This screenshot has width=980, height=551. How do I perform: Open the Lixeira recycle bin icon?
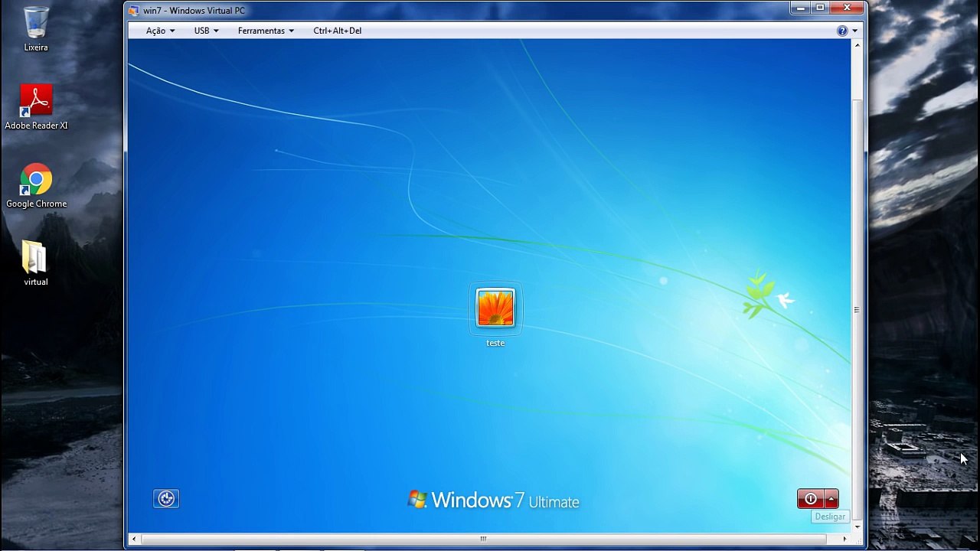coord(36,29)
